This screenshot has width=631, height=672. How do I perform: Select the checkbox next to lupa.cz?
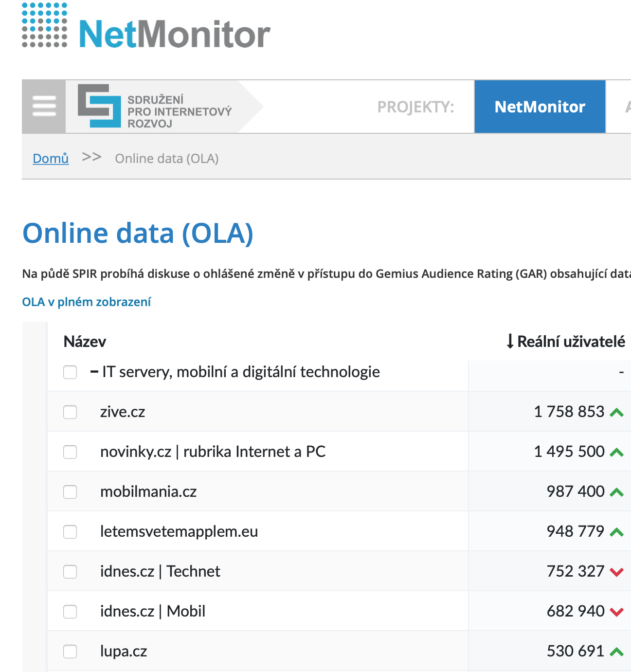pos(70,652)
